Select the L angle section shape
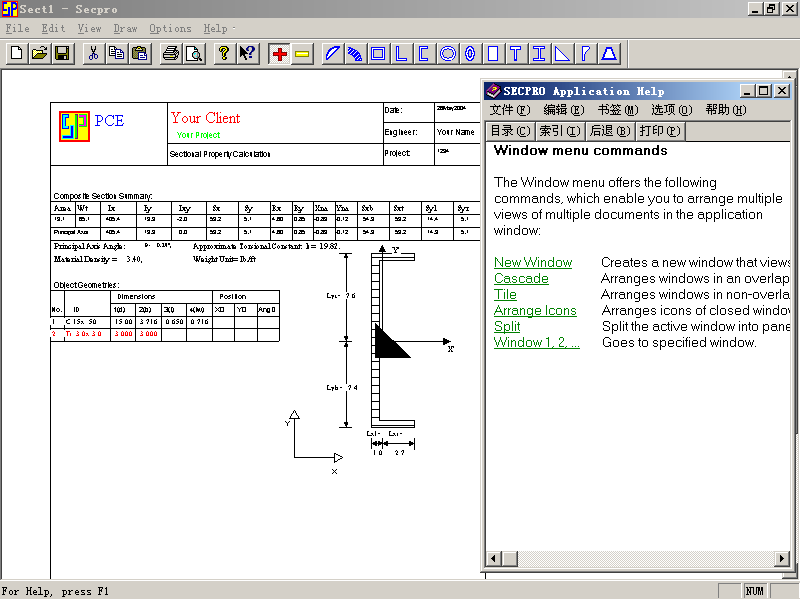 pos(401,54)
